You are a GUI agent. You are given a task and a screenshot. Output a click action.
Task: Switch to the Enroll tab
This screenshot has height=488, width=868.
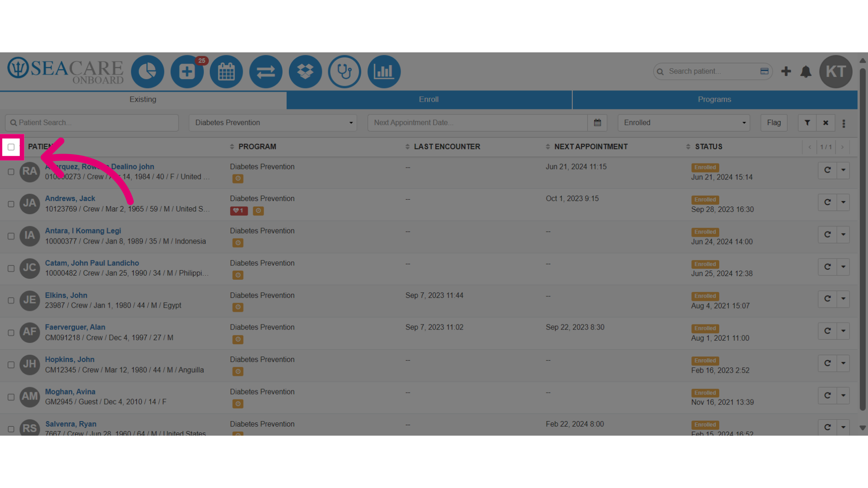(x=429, y=99)
